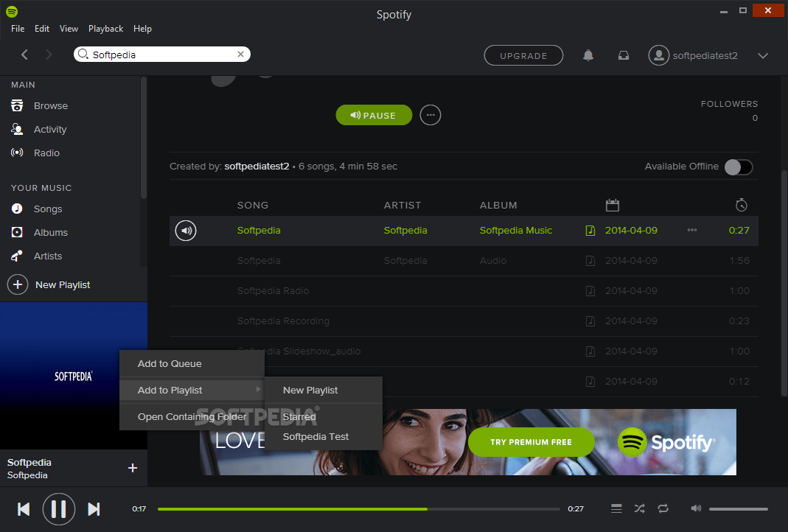Image resolution: width=788 pixels, height=532 pixels.
Task: Sort by the date added calendar icon
Action: [612, 205]
